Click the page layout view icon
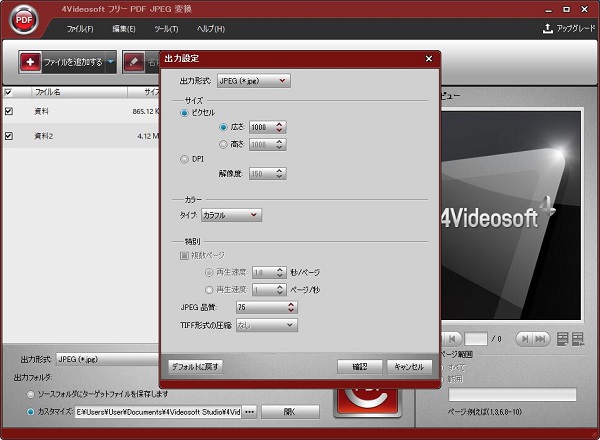The width and height of the screenshot is (600, 440). tap(563, 339)
